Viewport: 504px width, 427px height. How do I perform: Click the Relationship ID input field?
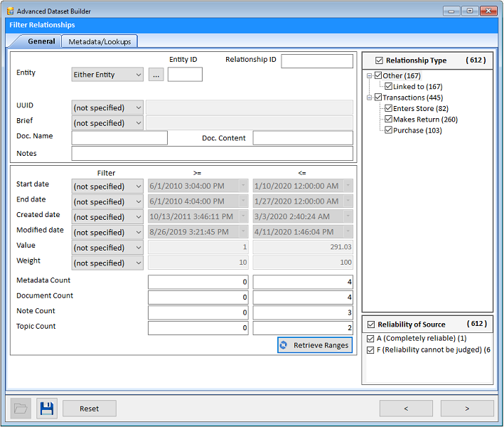point(317,61)
